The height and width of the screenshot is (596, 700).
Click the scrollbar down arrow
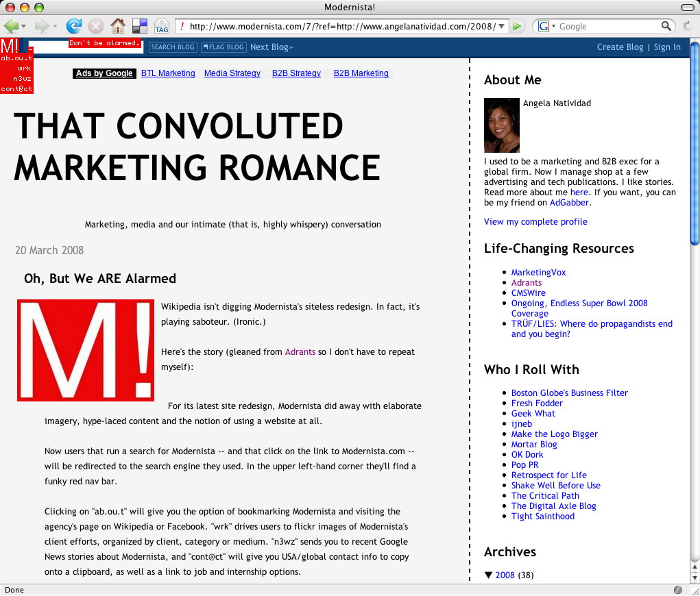click(695, 578)
